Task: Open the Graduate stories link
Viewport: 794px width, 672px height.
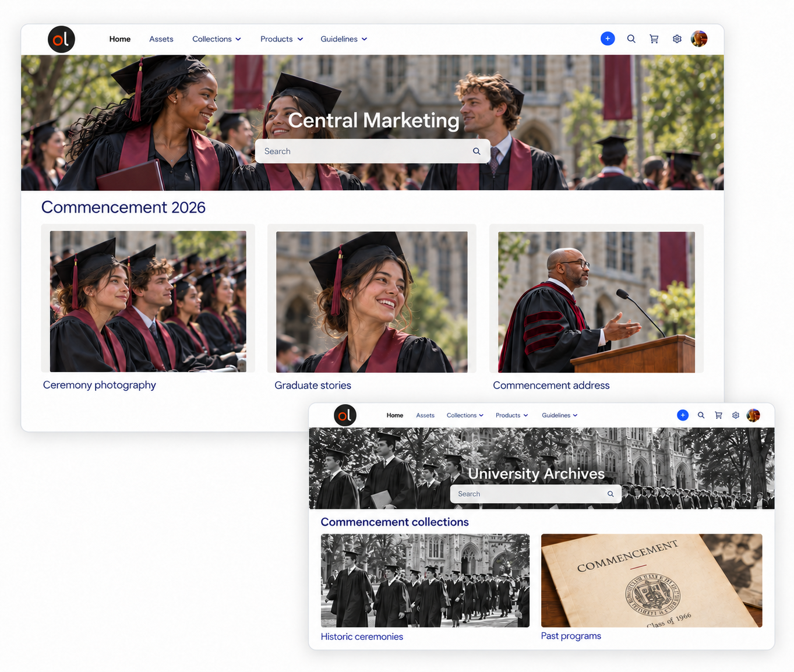Action: (313, 385)
